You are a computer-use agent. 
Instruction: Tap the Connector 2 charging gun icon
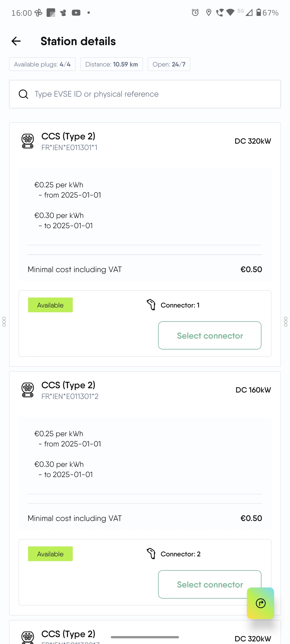pyautogui.click(x=151, y=554)
